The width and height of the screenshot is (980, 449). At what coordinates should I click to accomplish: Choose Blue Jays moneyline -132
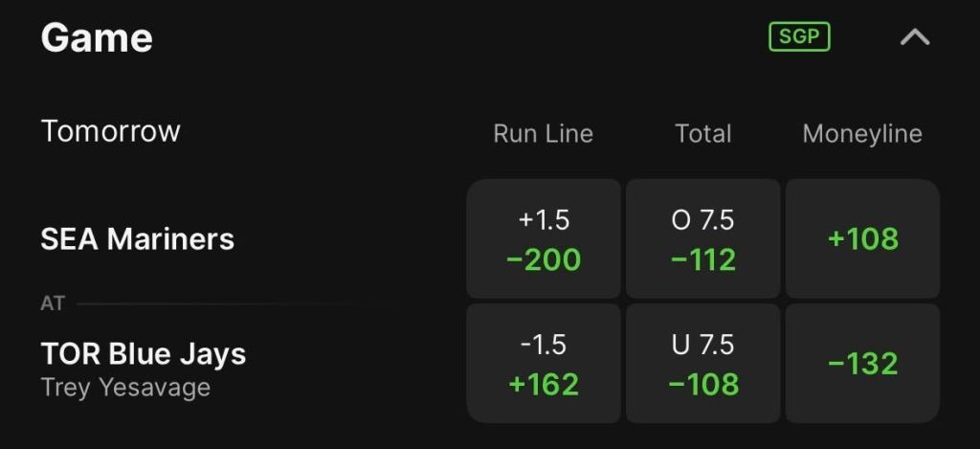pos(862,364)
